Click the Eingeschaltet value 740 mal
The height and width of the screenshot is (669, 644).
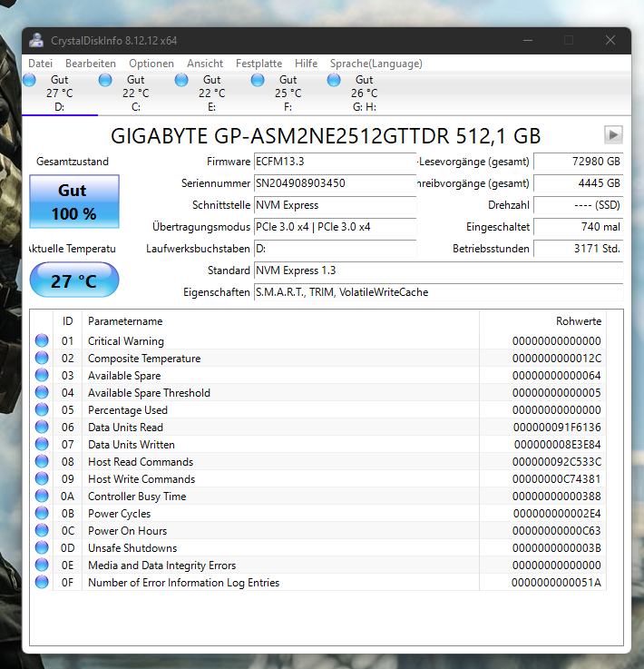tap(579, 227)
